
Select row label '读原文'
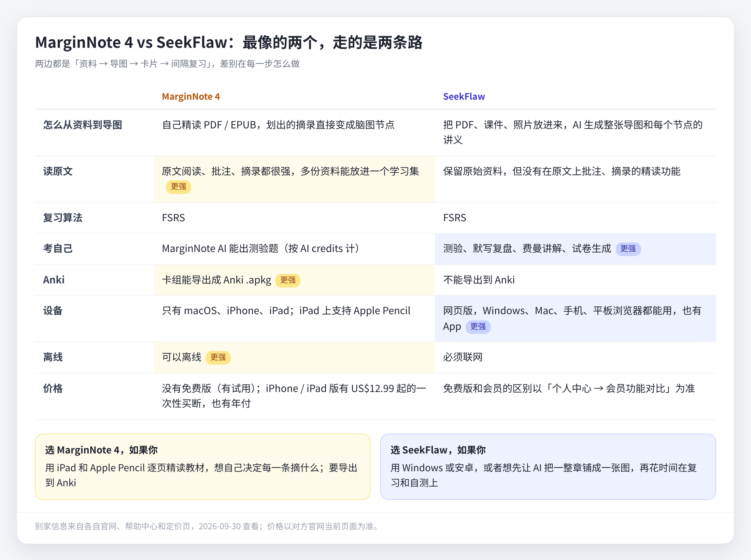point(58,171)
